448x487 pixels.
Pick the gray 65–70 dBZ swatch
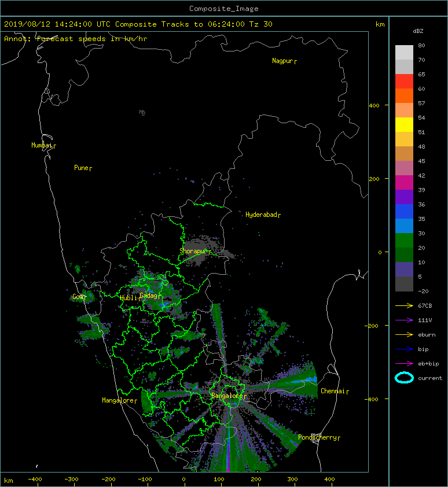[404, 67]
